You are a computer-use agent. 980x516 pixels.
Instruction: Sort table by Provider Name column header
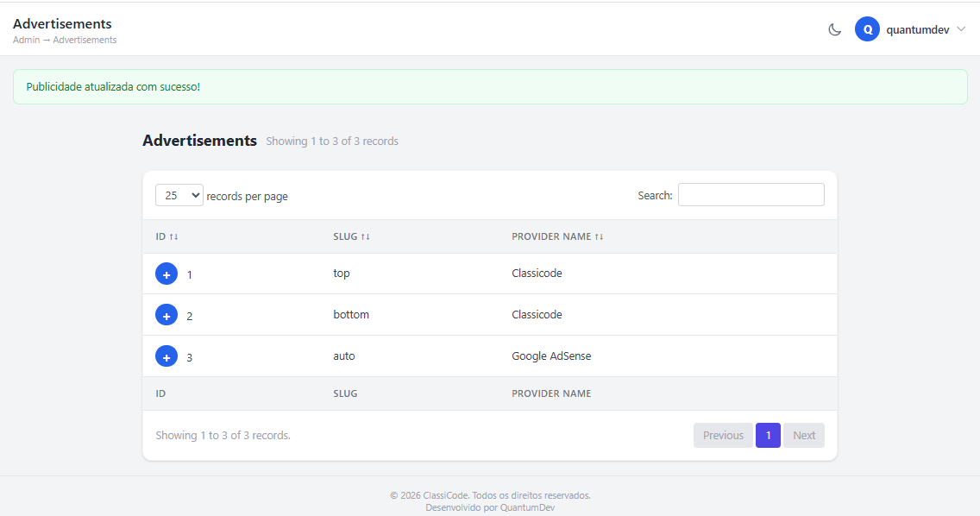tap(557, 236)
